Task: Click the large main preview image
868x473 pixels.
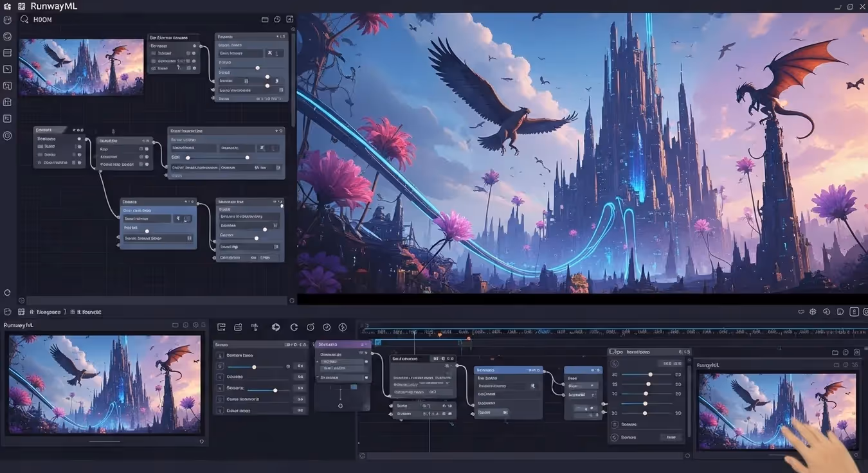Action: [x=583, y=153]
